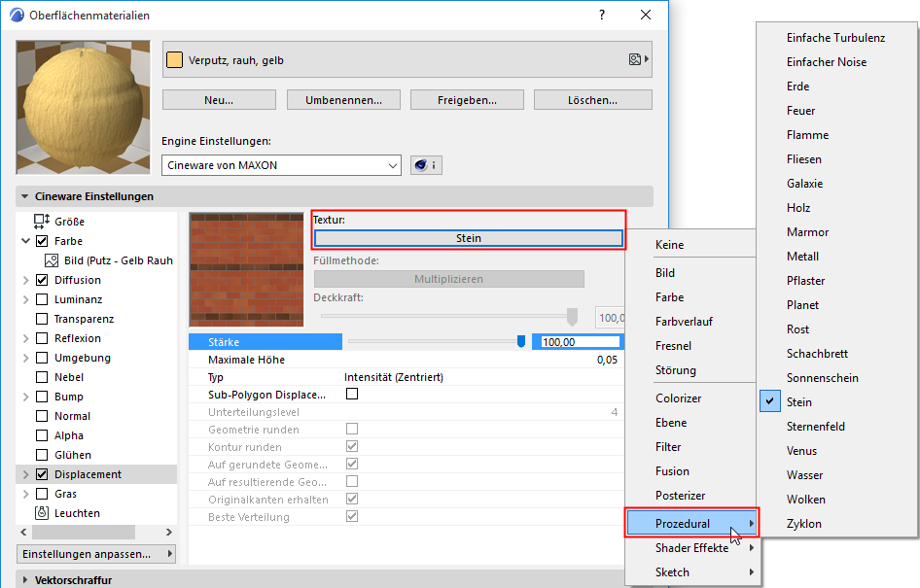
Task: Disable the Displacement channel checkbox
Action: pyautogui.click(x=42, y=474)
